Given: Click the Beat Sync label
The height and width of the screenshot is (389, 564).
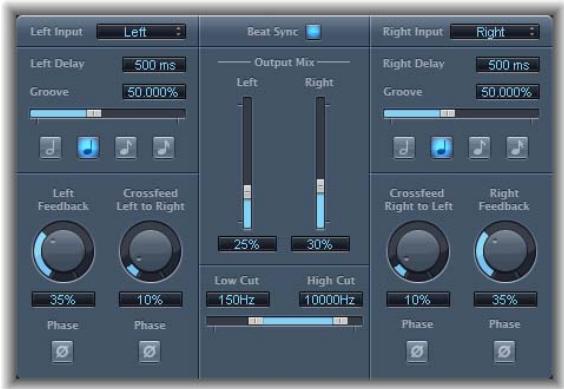Looking at the screenshot, I should click(273, 32).
